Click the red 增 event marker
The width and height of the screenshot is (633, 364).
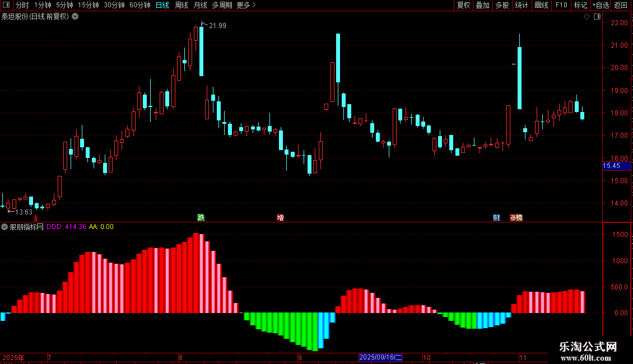click(280, 217)
